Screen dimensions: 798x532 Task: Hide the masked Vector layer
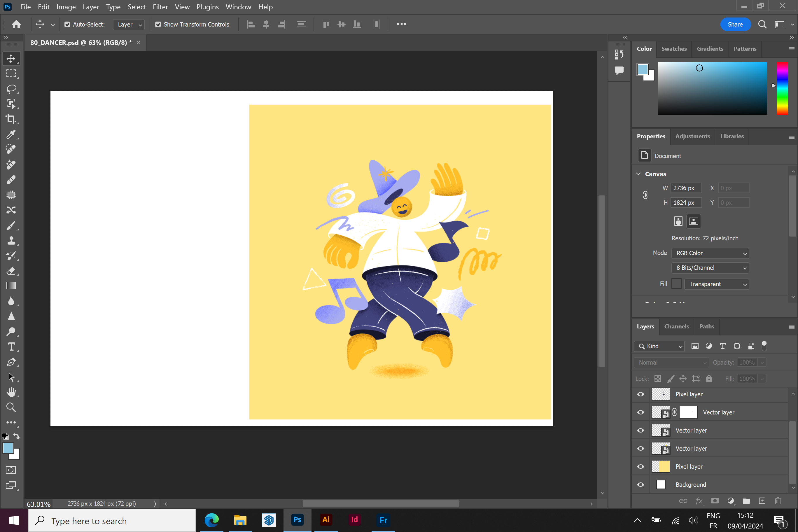coord(640,412)
